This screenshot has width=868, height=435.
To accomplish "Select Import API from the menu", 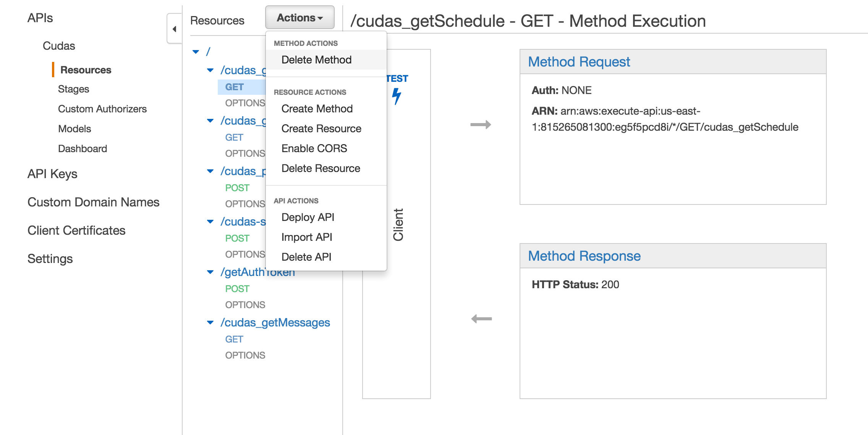I will point(306,237).
